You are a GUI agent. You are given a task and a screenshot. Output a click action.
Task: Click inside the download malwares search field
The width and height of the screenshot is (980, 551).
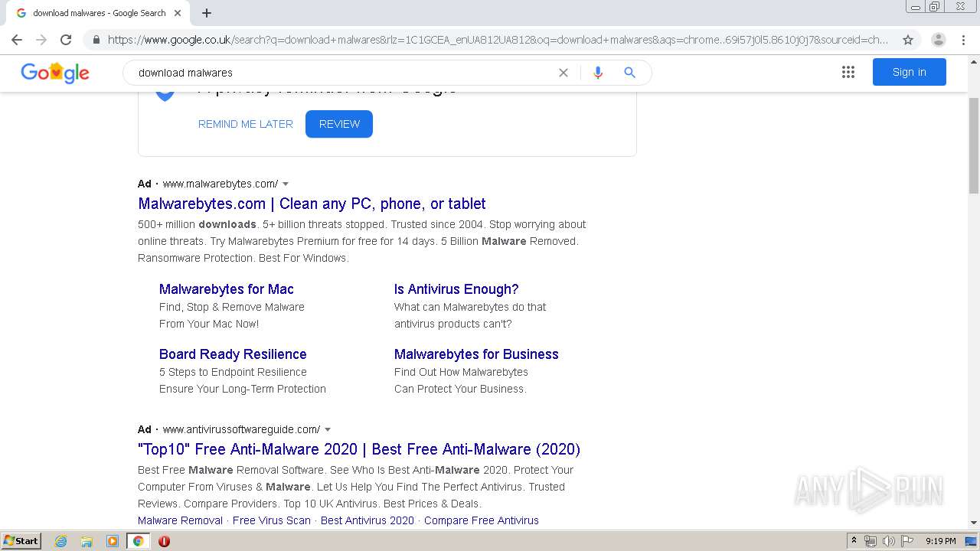(x=345, y=73)
